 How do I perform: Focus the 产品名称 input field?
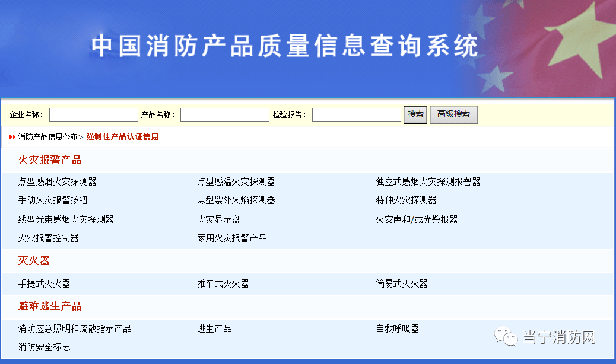click(225, 114)
